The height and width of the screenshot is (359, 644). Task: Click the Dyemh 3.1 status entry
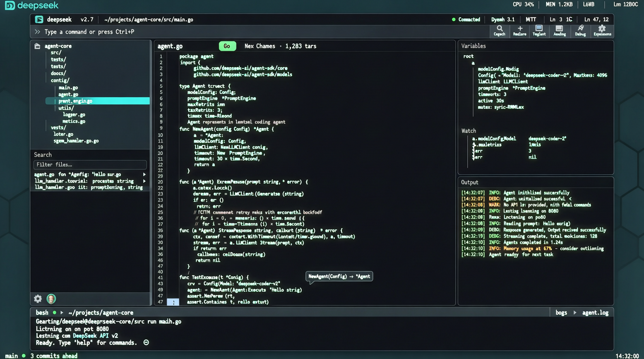point(503,19)
